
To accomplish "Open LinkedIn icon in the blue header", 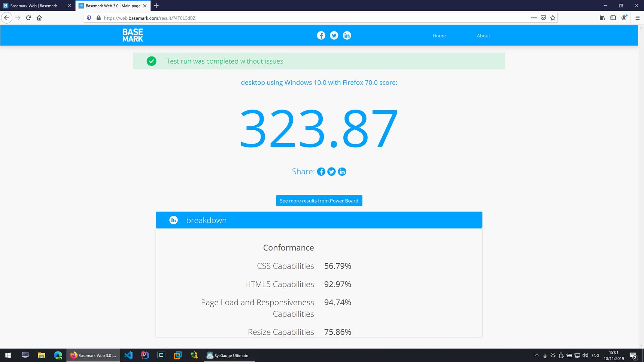I will 347,36.
